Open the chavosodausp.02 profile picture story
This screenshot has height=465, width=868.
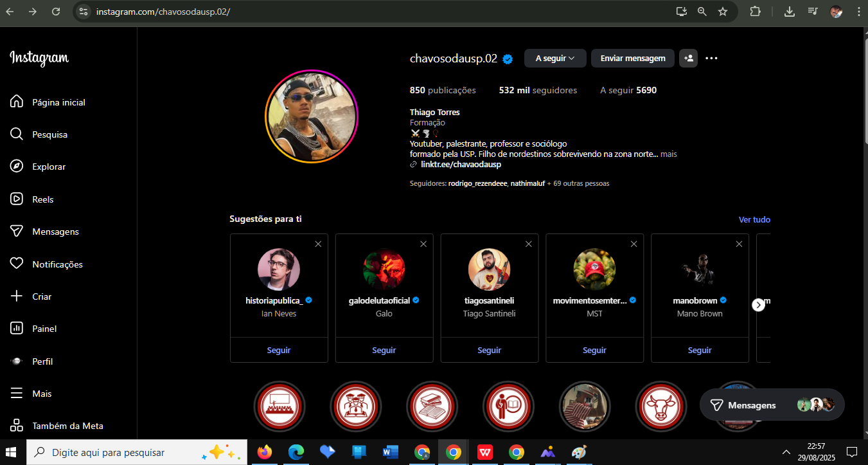pos(312,116)
